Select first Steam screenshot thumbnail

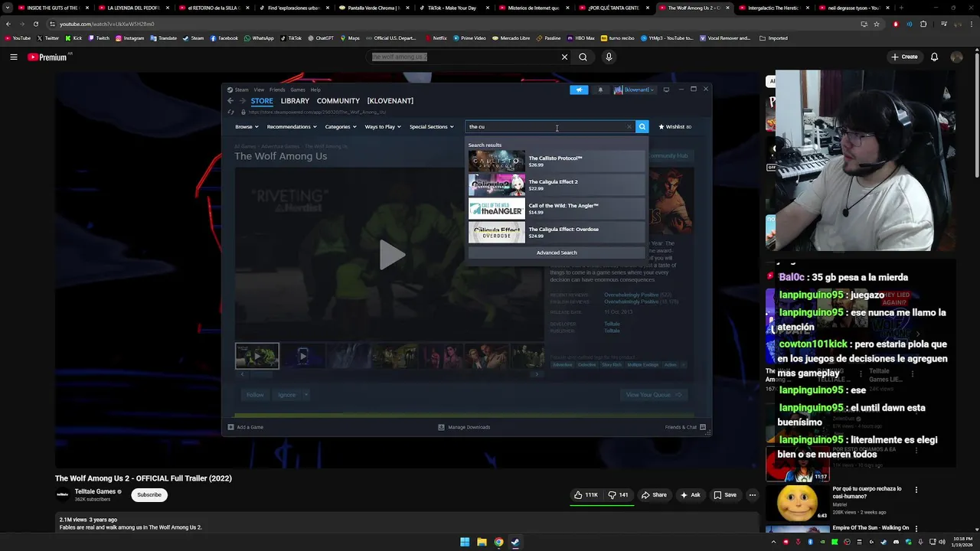(257, 356)
